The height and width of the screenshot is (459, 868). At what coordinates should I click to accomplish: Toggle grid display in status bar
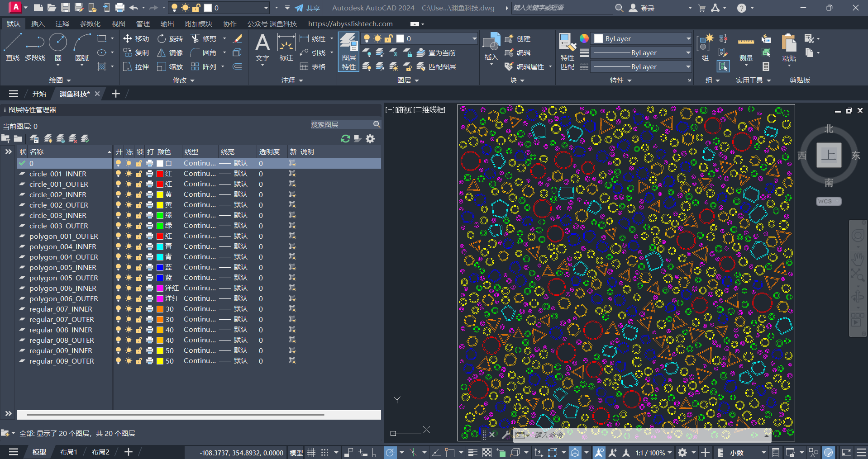pos(311,452)
